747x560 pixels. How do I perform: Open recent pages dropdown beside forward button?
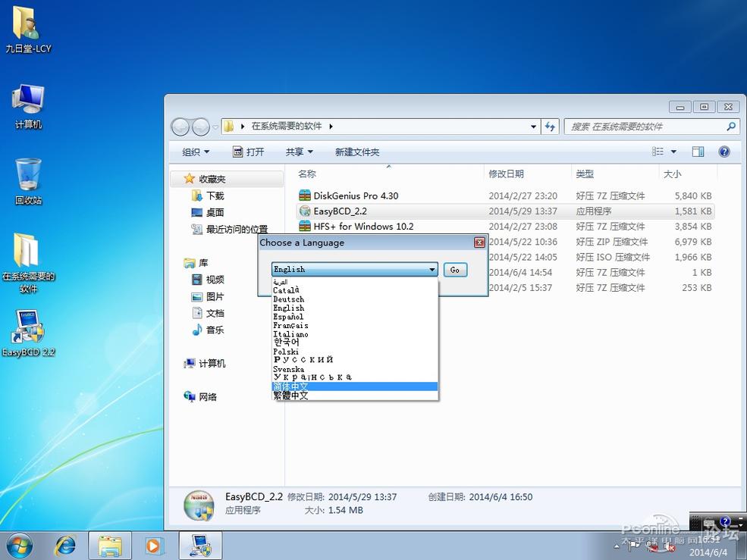click(215, 127)
